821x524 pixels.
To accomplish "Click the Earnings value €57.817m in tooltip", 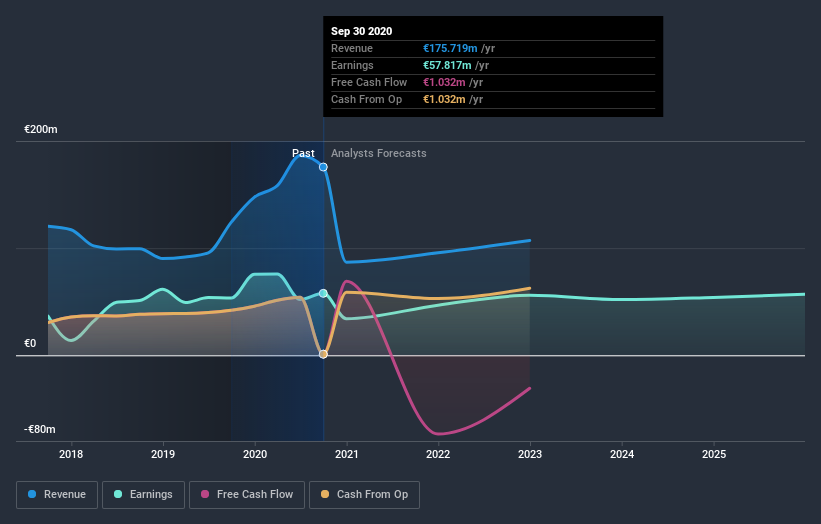I will 447,65.
